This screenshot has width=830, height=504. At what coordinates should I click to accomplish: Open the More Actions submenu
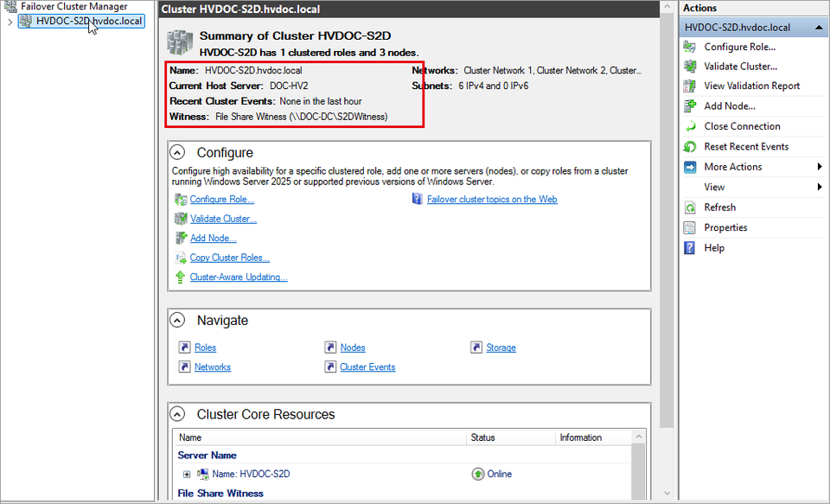(x=753, y=167)
